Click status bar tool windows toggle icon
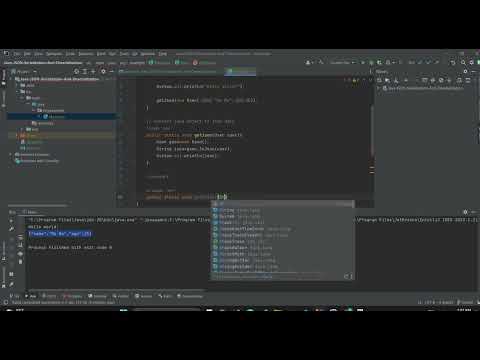This screenshot has height=360, width=480. click(x=5, y=303)
